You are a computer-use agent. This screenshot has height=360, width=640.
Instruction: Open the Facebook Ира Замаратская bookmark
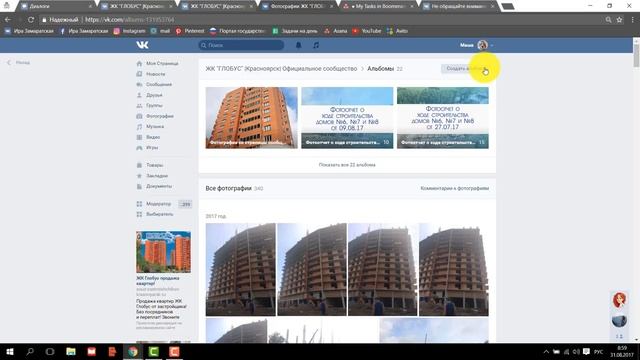(84, 31)
